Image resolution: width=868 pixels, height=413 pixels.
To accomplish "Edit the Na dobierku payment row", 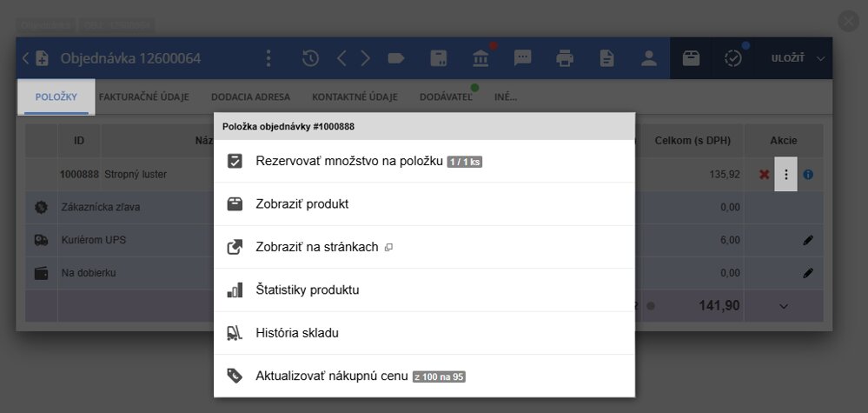I will pyautogui.click(x=808, y=273).
